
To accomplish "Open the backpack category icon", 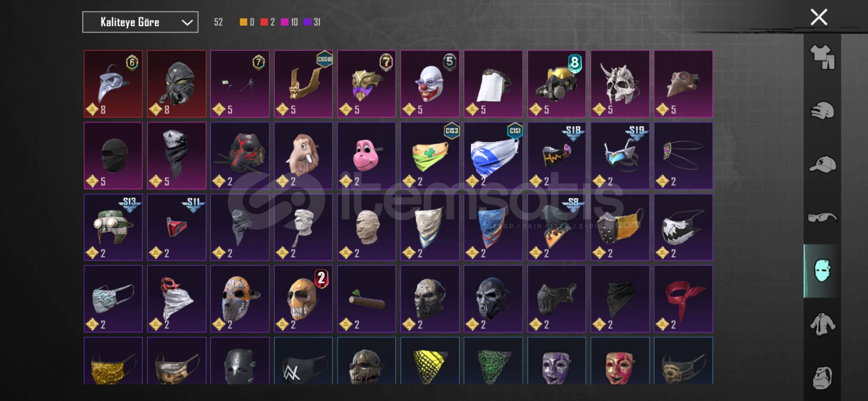I will pos(822,378).
